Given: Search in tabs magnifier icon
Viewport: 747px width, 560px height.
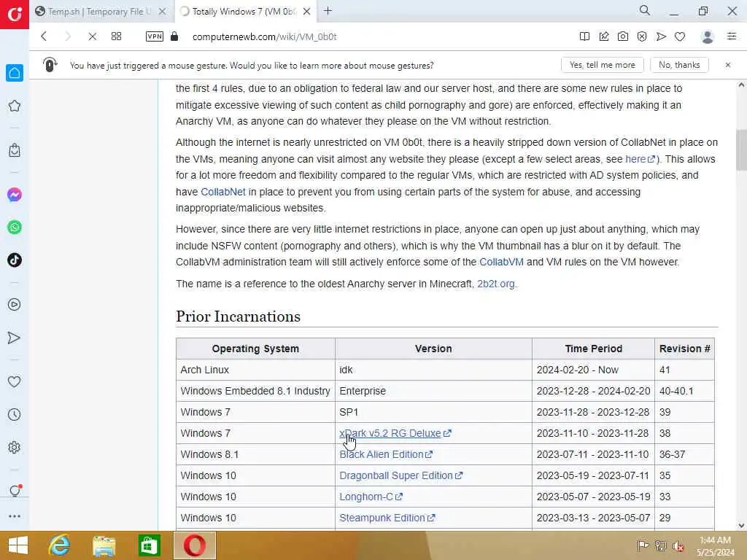Looking at the screenshot, I should (645, 10).
